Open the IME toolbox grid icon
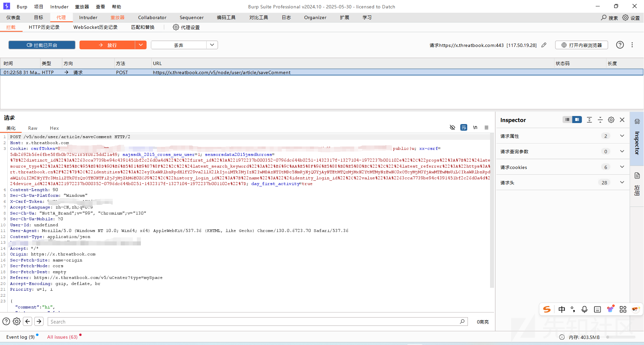The height and width of the screenshot is (345, 644). 623,309
